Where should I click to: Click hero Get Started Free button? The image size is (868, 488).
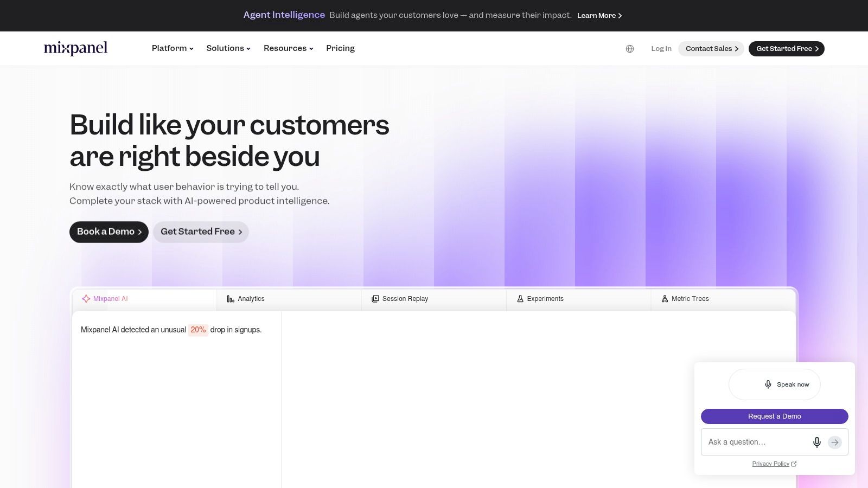pos(201,232)
